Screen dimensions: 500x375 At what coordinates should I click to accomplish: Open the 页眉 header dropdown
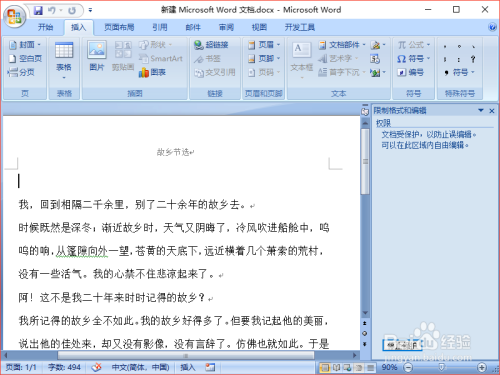264,45
